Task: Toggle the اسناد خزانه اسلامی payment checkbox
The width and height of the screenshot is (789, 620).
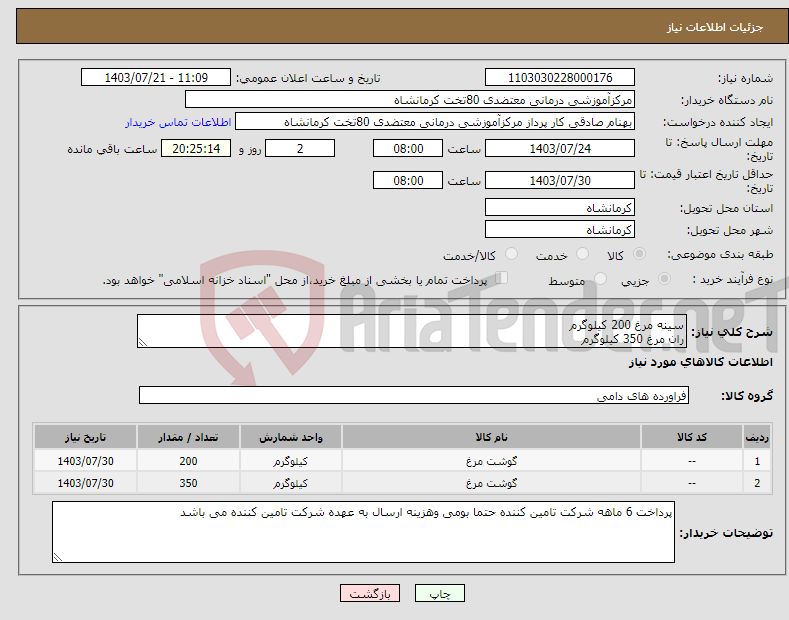Action: [x=502, y=278]
